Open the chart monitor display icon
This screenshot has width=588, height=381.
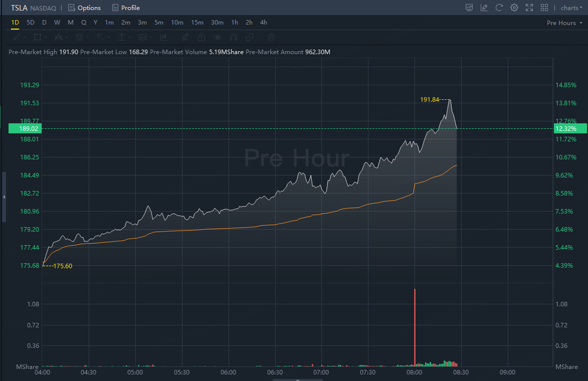point(469,8)
